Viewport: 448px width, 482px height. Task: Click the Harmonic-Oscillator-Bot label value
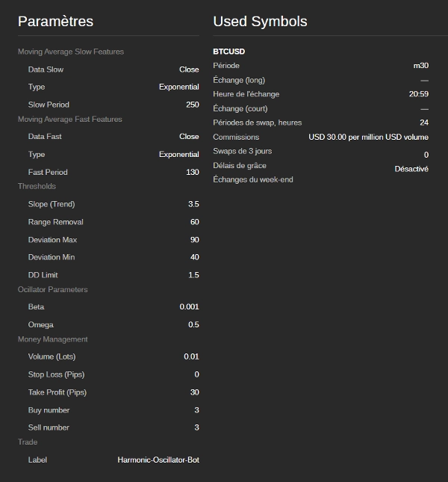tap(158, 460)
